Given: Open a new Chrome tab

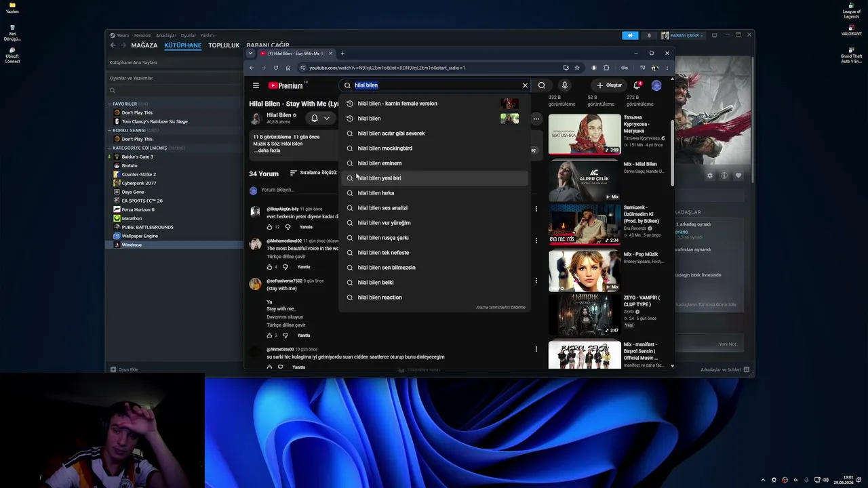Looking at the screenshot, I should point(342,54).
